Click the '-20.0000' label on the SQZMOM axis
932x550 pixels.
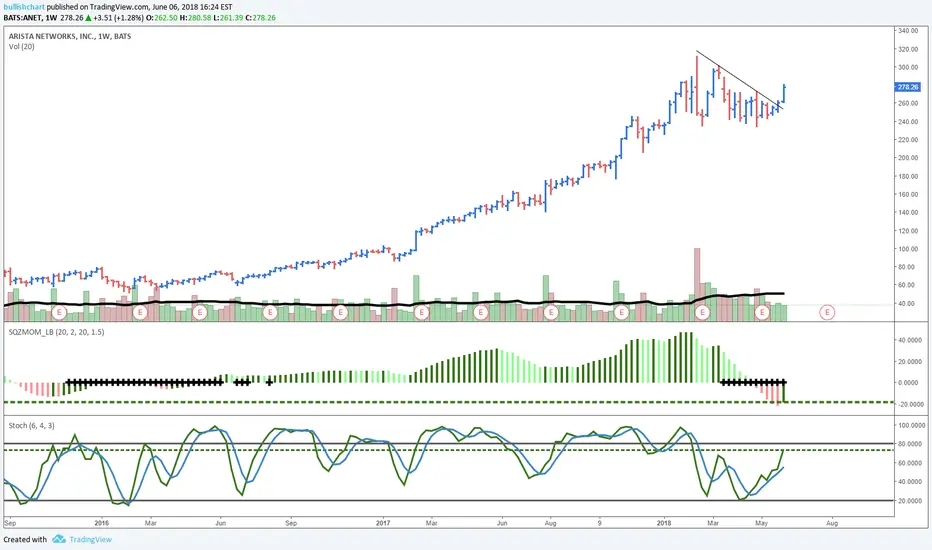(x=911, y=404)
